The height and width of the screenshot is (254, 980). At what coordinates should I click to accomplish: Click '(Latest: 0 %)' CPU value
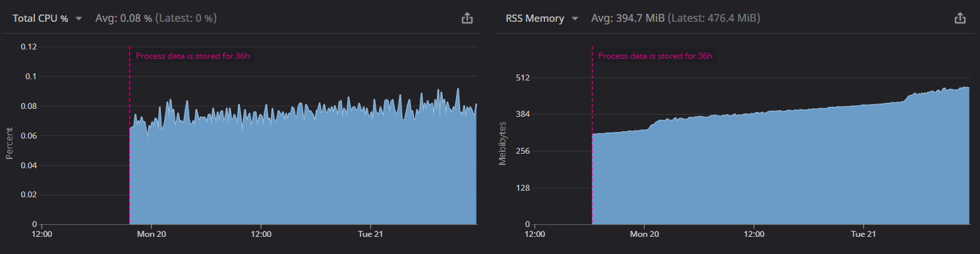[x=186, y=18]
